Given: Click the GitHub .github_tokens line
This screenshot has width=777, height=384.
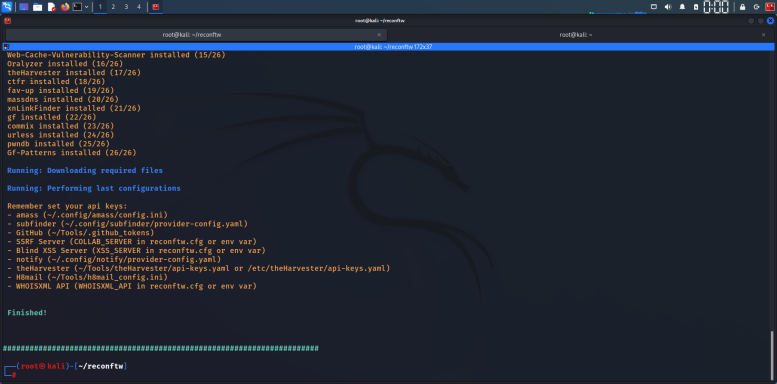Looking at the screenshot, I should (80, 233).
